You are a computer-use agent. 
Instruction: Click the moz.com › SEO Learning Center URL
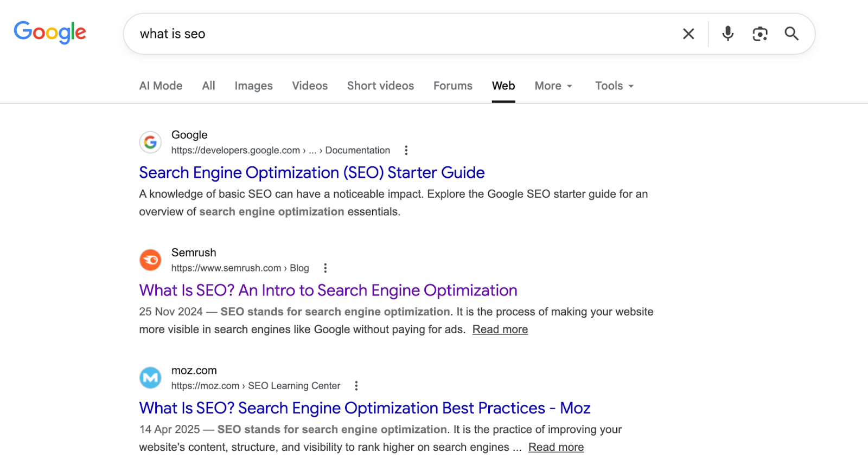coord(256,386)
